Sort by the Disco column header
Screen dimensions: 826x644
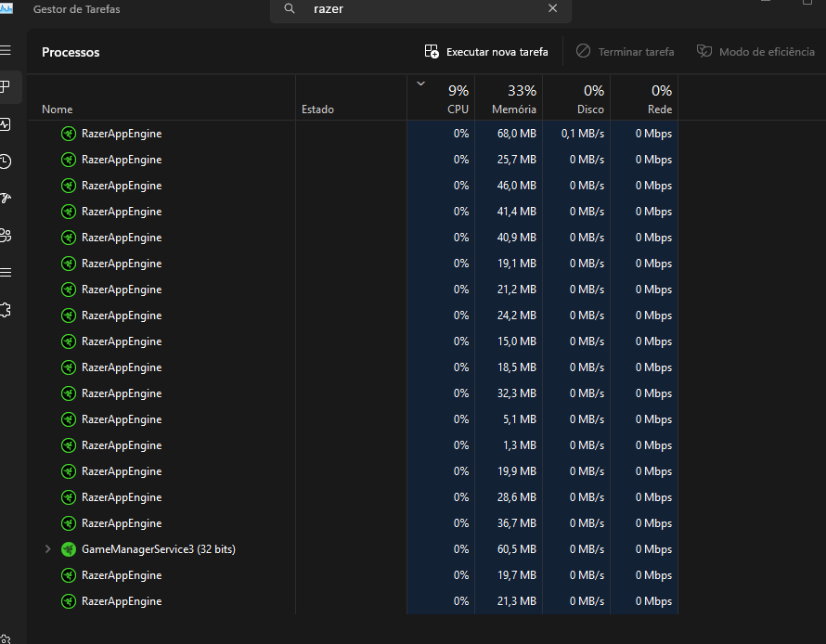point(577,98)
